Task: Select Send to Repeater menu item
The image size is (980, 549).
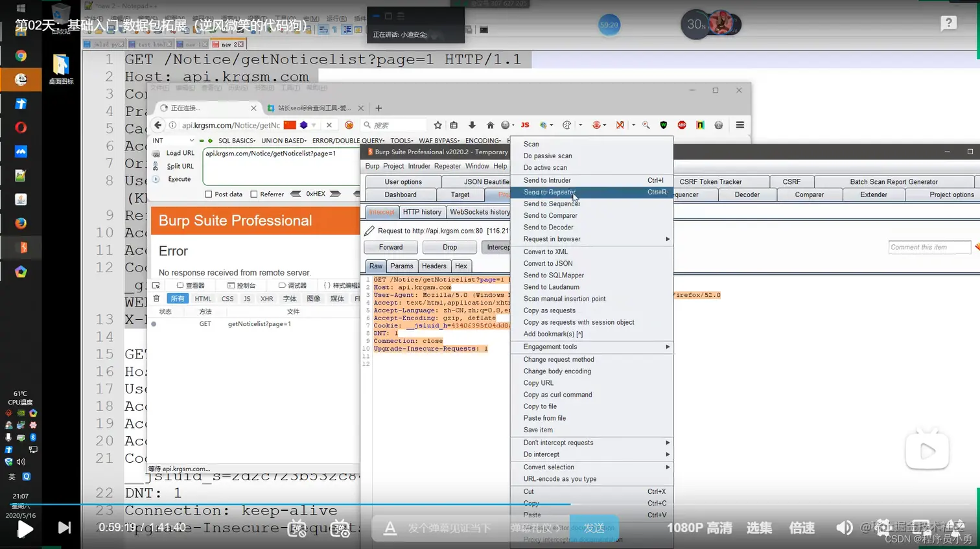Action: click(x=592, y=193)
